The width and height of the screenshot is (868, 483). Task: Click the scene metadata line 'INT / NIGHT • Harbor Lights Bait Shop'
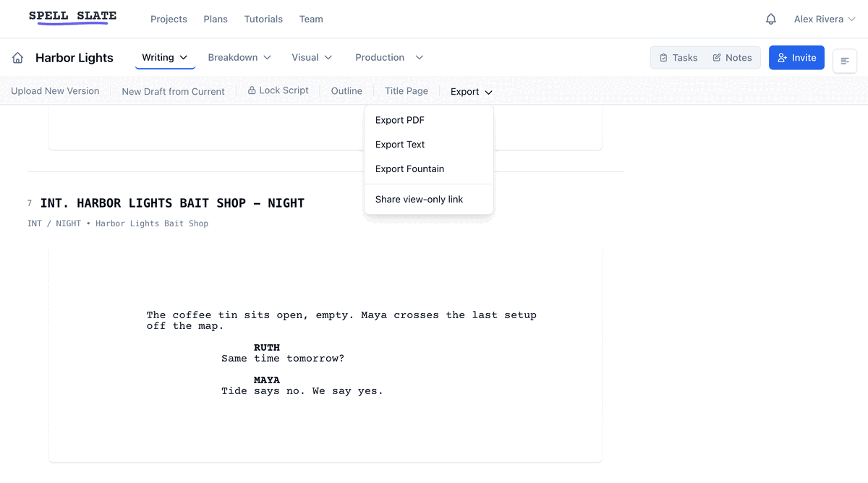click(x=118, y=223)
